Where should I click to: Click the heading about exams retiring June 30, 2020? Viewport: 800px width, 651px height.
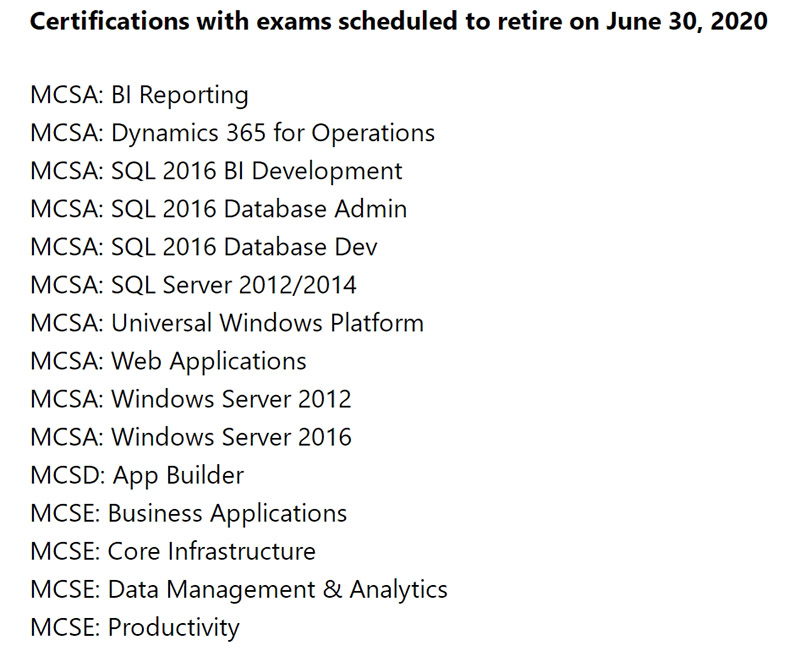(398, 21)
